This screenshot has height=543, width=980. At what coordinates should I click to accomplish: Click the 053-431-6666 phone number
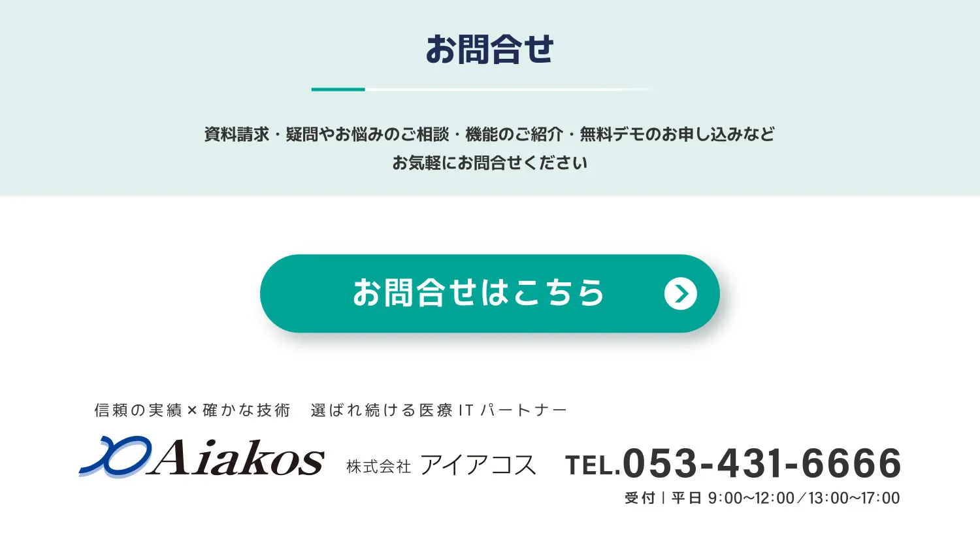coord(762,463)
